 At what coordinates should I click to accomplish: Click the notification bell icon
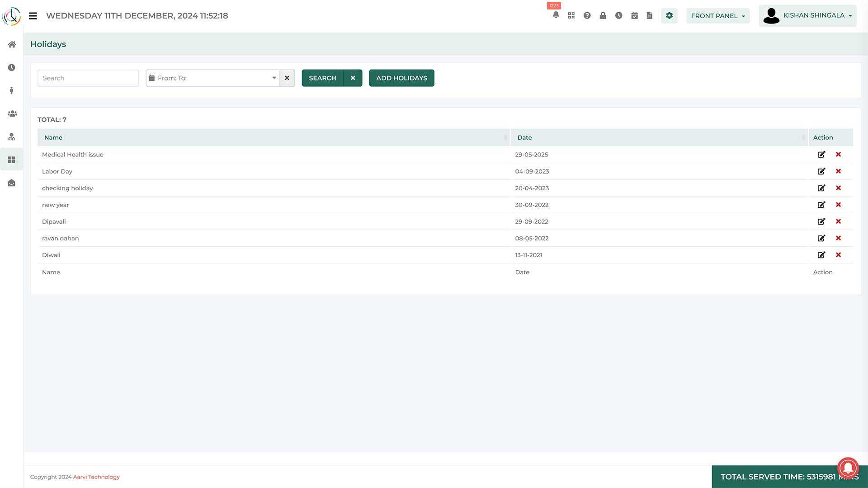click(556, 15)
